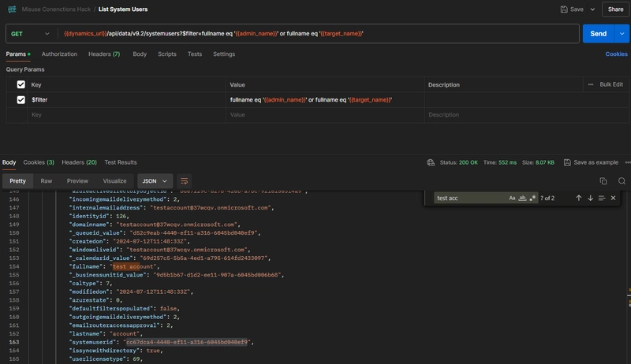The height and width of the screenshot is (364, 631).
Task: Toggle whole word match in search
Action: point(522,198)
